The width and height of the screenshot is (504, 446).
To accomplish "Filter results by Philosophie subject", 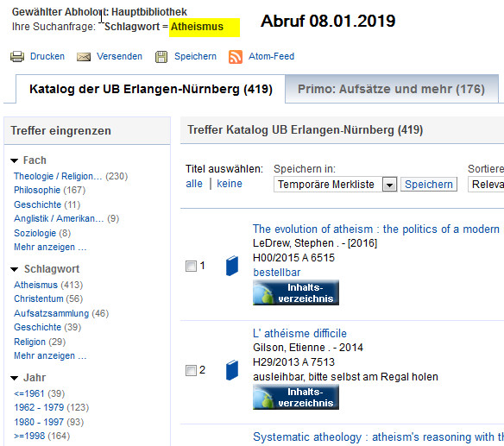I will tap(37, 191).
